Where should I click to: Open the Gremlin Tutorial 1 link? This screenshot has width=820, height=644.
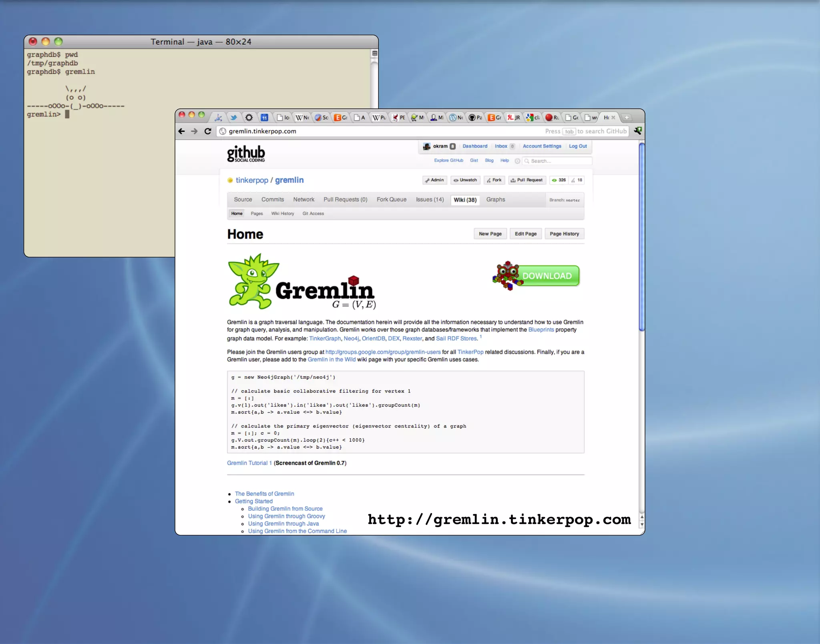[x=249, y=463]
